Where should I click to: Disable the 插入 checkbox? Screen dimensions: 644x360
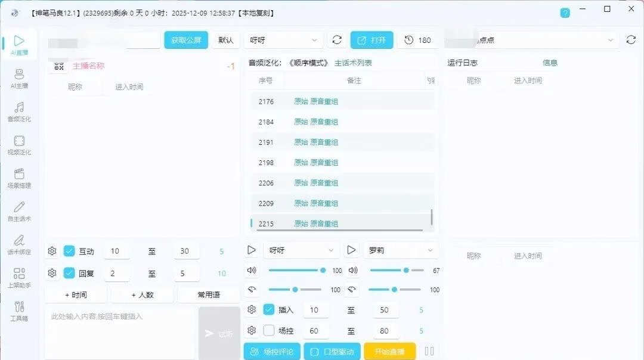[x=268, y=309]
